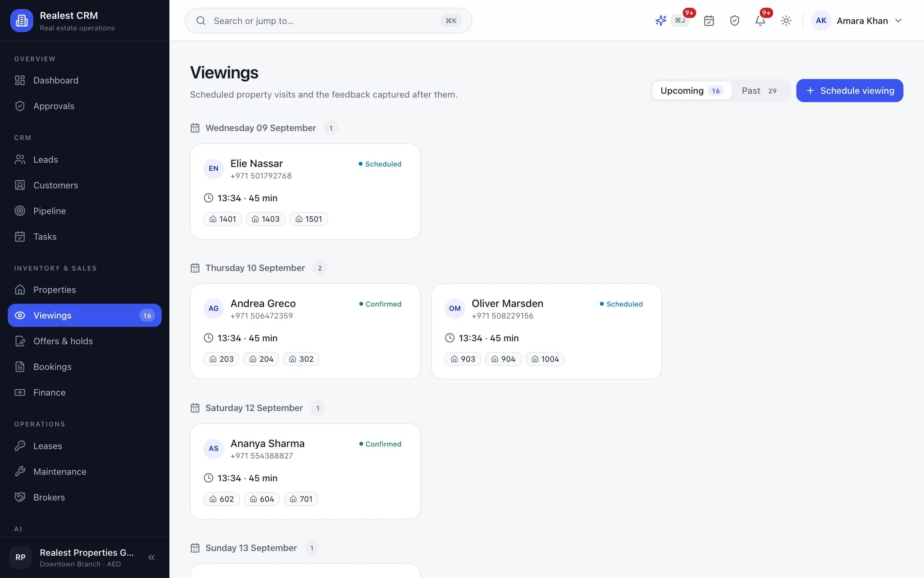Click the ⌘K shortcut badge in search

point(451,21)
